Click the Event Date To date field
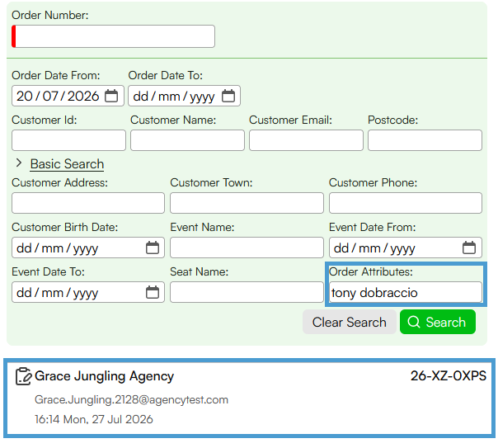The image size is (498, 448). point(88,292)
